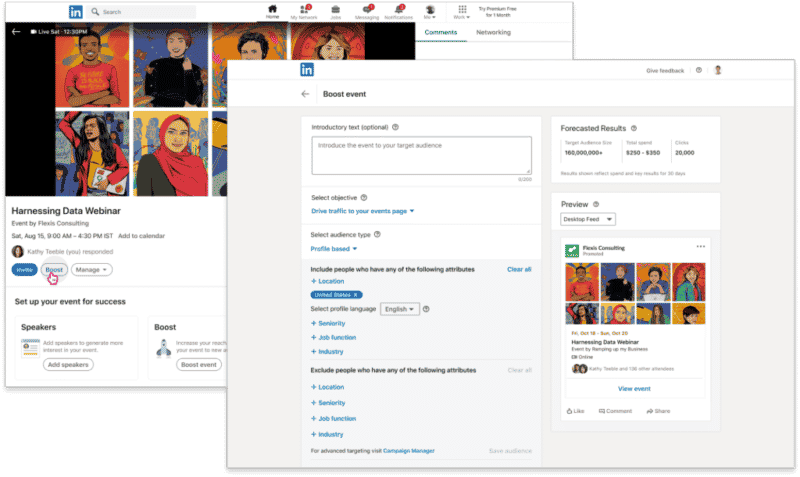Open the Home icon in top navigation
This screenshot has width=800, height=477.
(272, 10)
